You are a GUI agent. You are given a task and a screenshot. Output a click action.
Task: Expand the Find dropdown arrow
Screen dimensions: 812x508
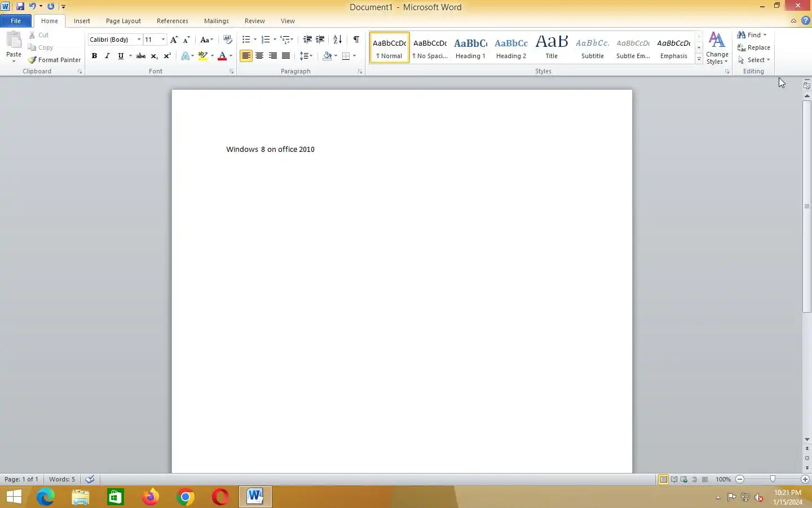pyautogui.click(x=765, y=35)
